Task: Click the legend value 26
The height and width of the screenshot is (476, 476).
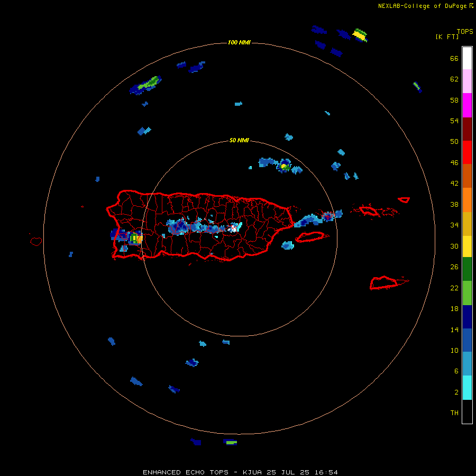Action: tap(454, 267)
